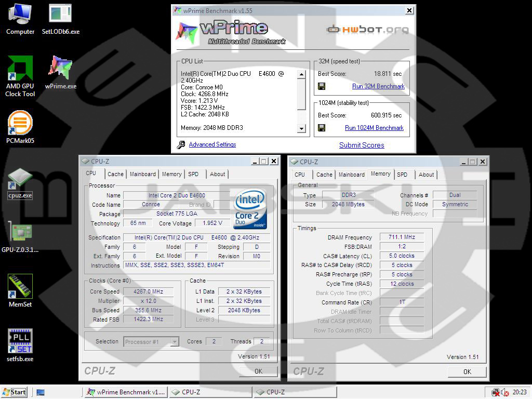Screen dimensions: 532x399
Task: Open Cache tab in right CPU-Z window
Action: point(324,175)
